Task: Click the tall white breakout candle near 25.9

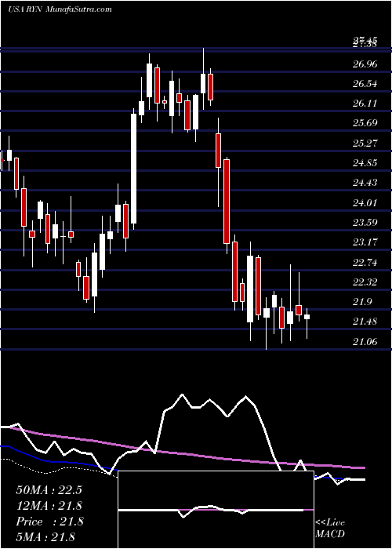Action: point(134,169)
